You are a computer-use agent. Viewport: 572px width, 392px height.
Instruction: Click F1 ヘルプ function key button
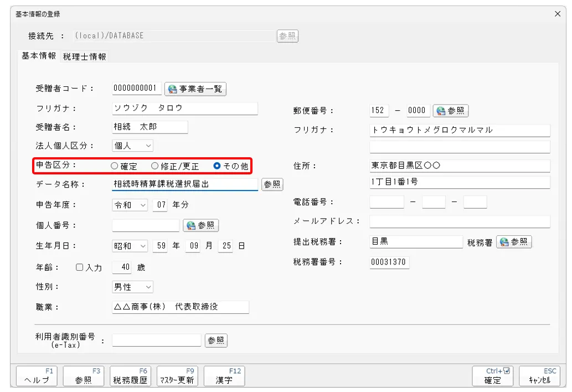37,376
